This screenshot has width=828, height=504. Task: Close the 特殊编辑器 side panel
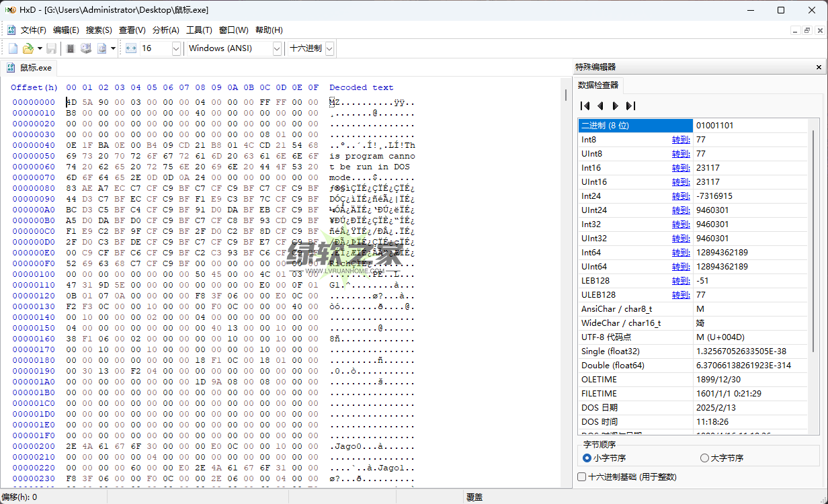pyautogui.click(x=819, y=67)
